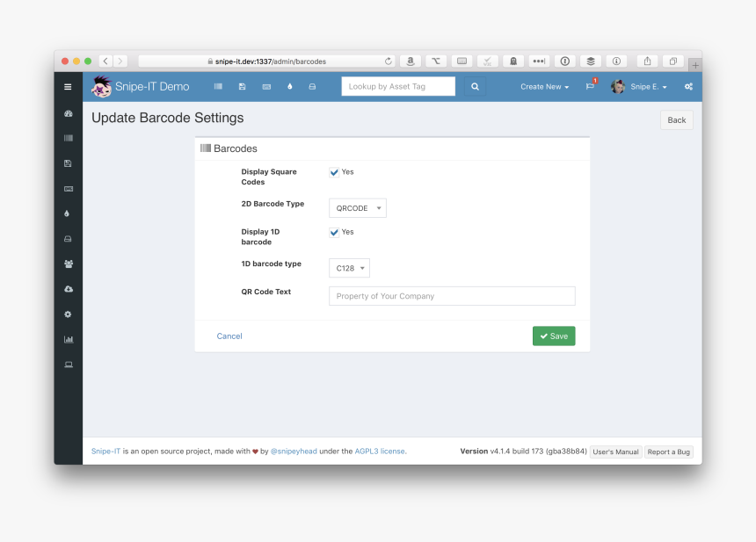Open a new Safari tab
Viewport: 756px width, 542px height.
tap(695, 65)
